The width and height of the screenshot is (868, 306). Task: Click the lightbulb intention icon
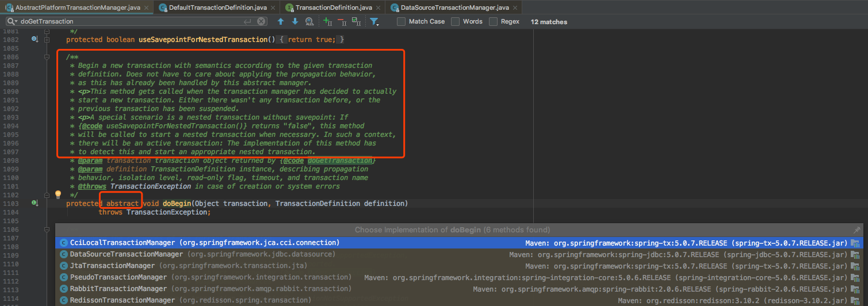click(x=58, y=194)
